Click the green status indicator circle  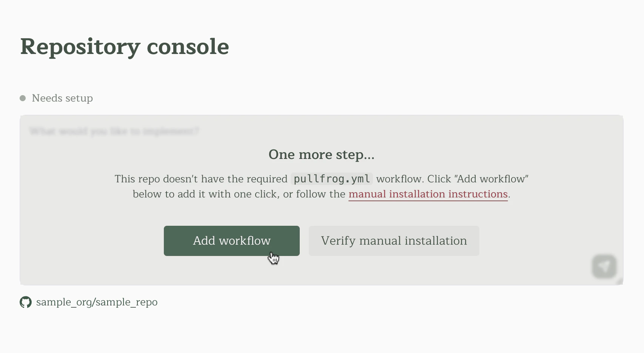coord(23,98)
